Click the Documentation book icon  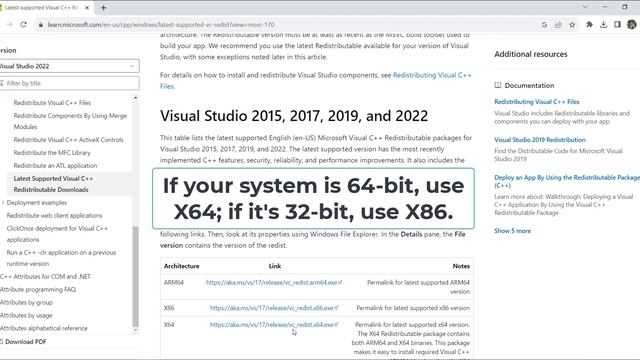click(498, 85)
